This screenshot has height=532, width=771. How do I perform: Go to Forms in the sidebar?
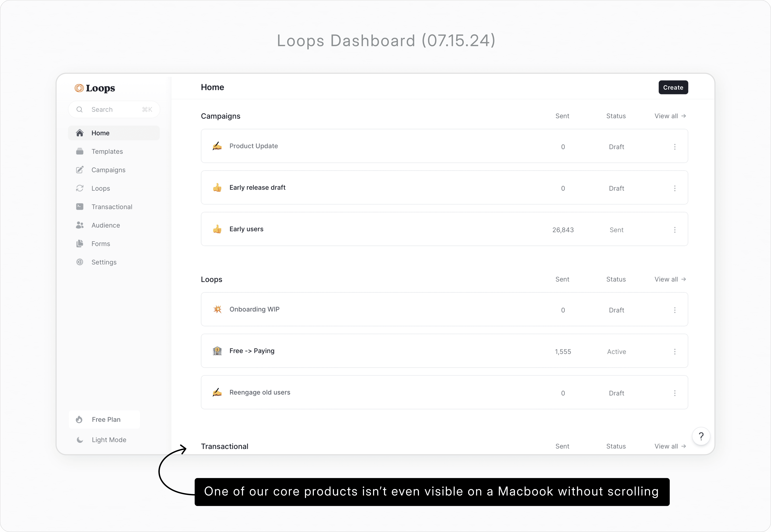pos(101,244)
